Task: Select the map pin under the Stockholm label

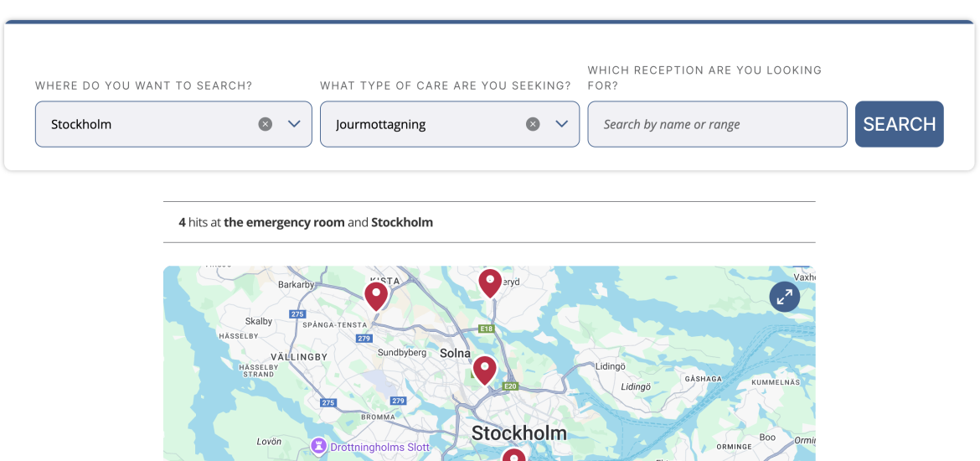Action: click(513, 455)
